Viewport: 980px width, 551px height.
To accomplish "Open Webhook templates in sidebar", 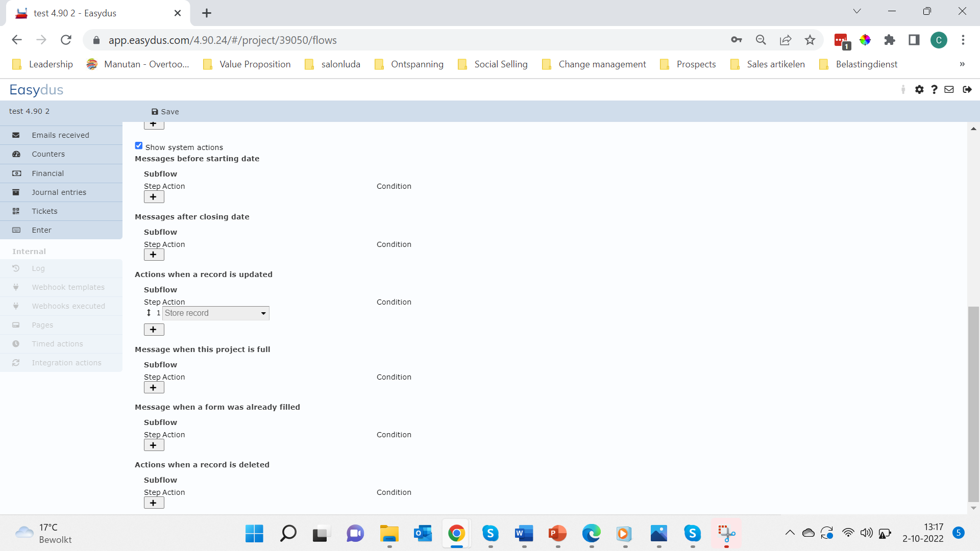I will (x=61, y=287).
